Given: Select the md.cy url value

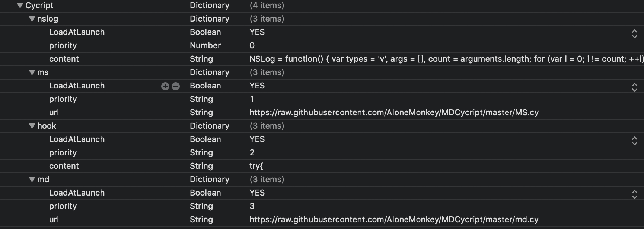Looking at the screenshot, I should pyautogui.click(x=394, y=220).
